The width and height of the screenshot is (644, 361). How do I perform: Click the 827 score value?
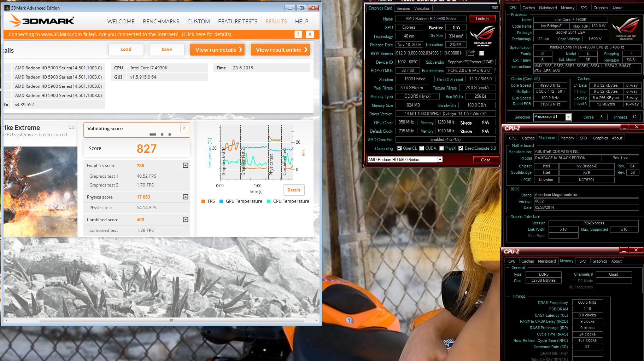click(147, 149)
